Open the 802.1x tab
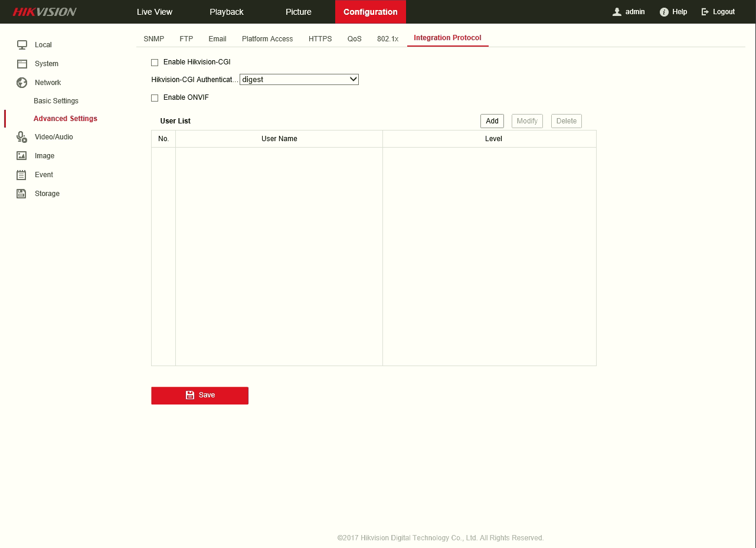The width and height of the screenshot is (756, 548). [388, 39]
